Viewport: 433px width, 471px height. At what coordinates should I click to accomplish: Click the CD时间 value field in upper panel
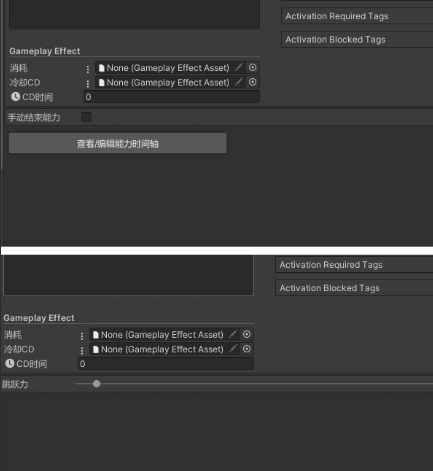point(171,97)
